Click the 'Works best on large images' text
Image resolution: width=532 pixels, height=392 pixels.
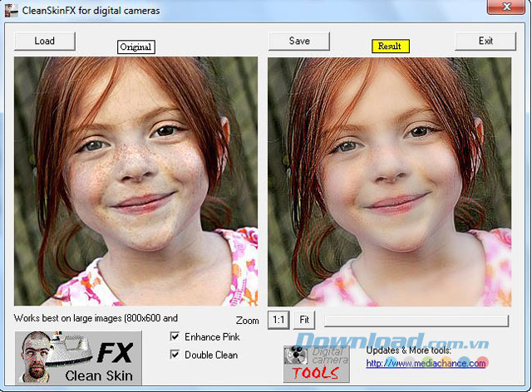pos(96,317)
